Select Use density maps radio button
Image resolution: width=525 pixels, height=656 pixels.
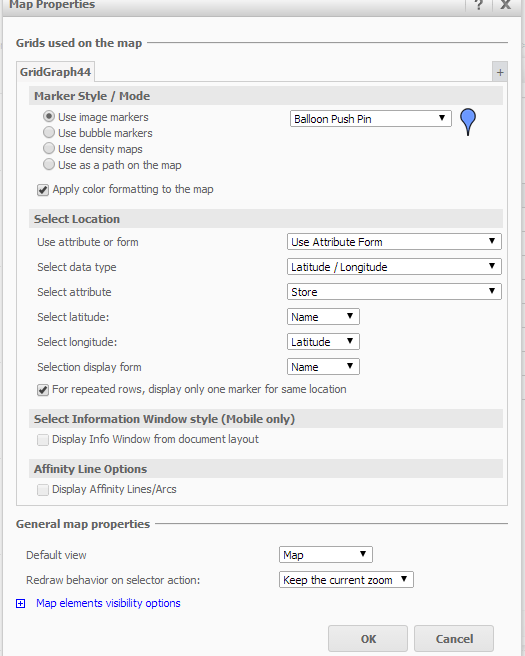coord(49,148)
